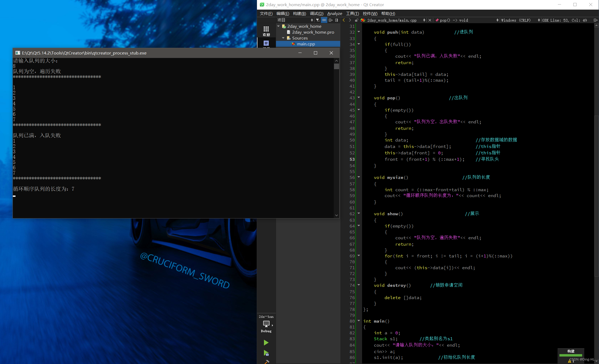Start debugging with the bug play icon
This screenshot has height=364, width=599.
[x=266, y=353]
